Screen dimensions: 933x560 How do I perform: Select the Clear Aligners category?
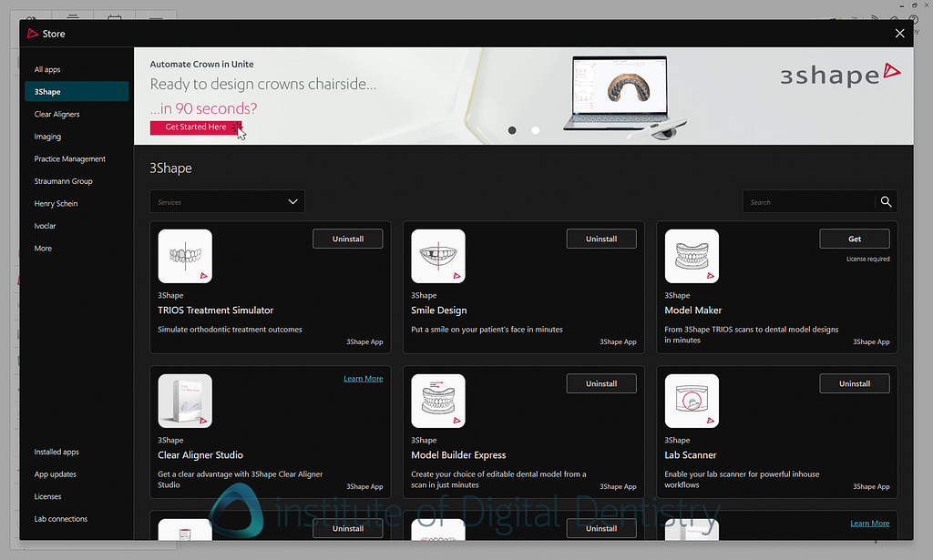(x=58, y=113)
